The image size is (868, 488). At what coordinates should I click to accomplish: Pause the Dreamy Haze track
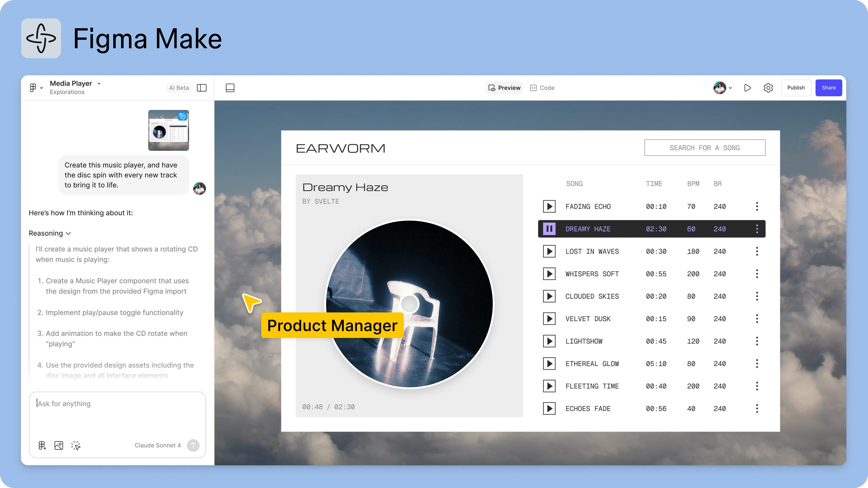pos(550,228)
